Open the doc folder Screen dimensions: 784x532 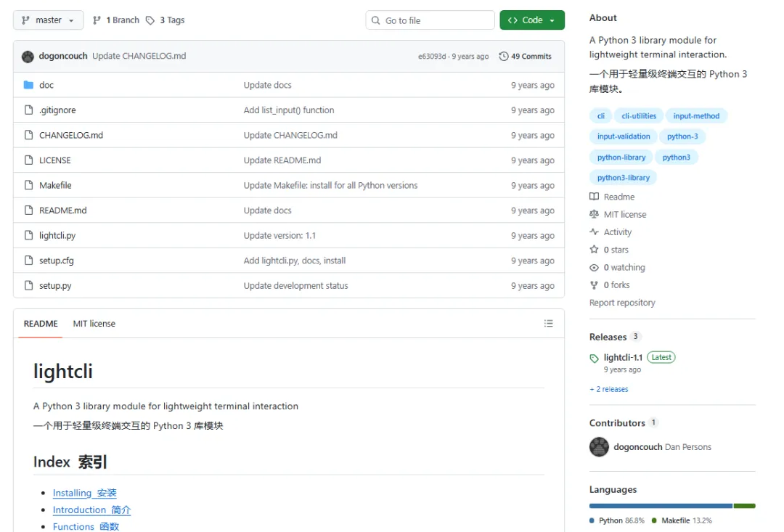[46, 85]
